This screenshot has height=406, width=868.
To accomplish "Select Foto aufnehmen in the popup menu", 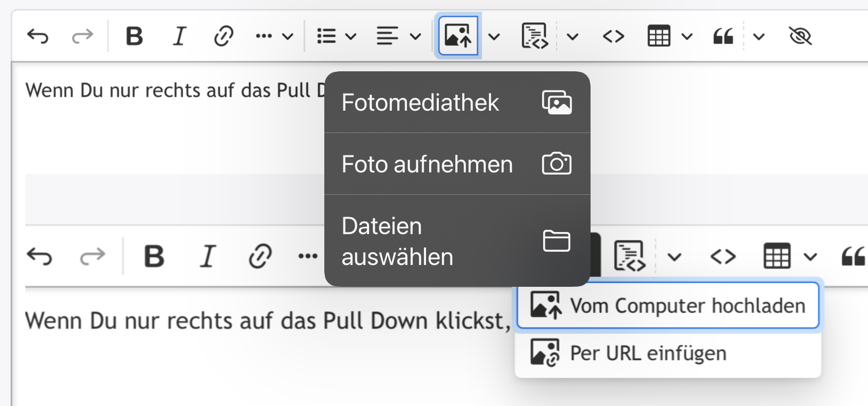I will click(457, 164).
